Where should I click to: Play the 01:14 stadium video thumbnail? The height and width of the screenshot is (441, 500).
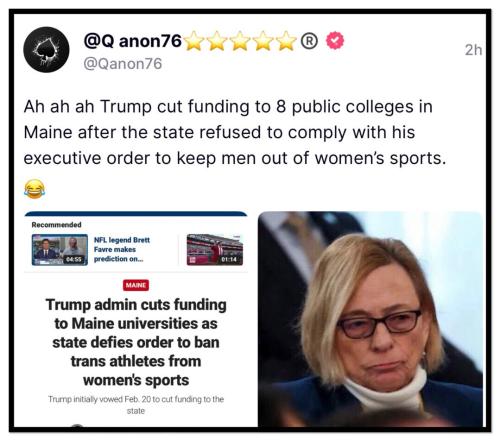click(x=215, y=250)
